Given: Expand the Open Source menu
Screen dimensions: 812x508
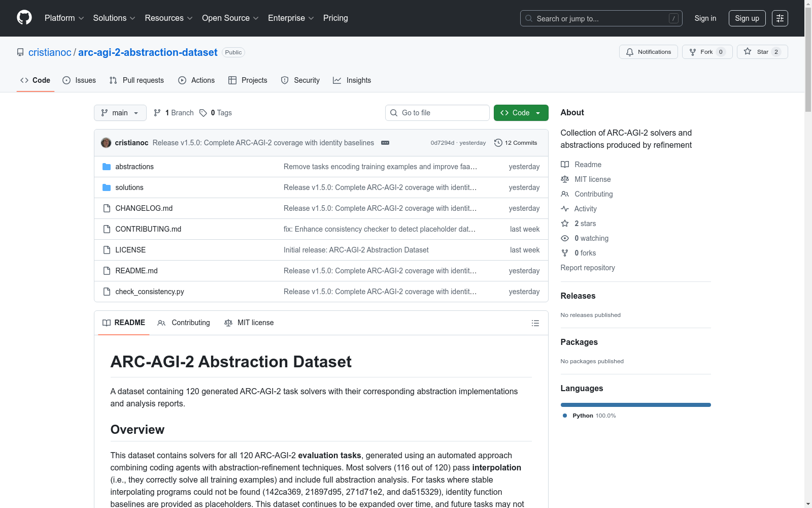Looking at the screenshot, I should coord(230,18).
